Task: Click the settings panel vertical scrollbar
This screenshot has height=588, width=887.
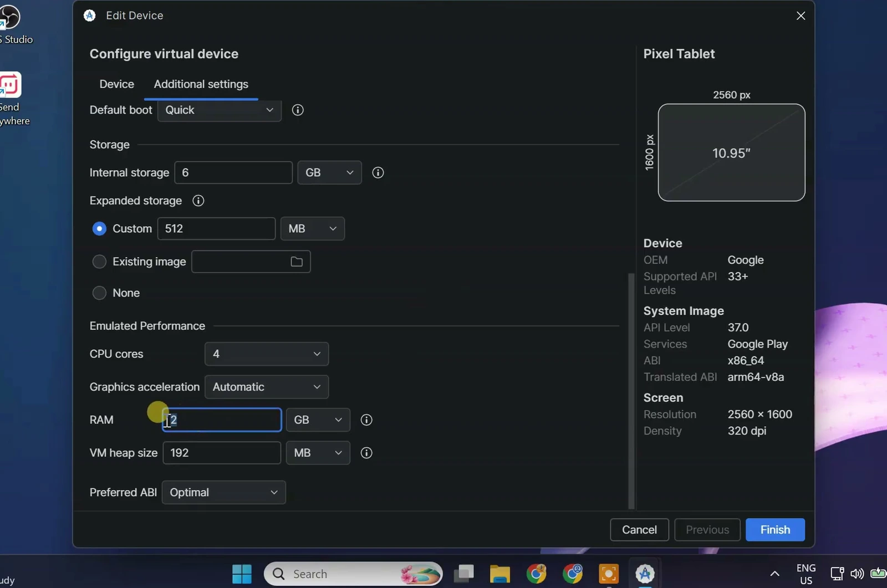Action: (x=631, y=391)
